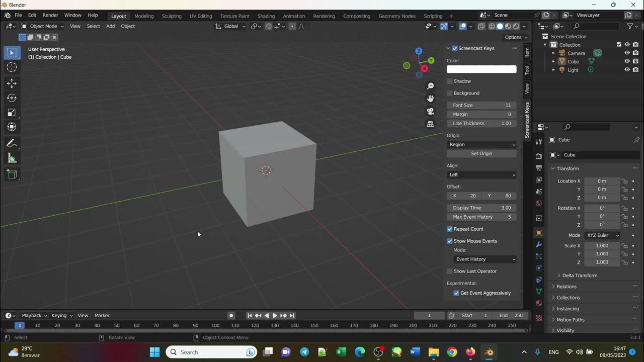Jump to the timeline start frame

point(249,316)
